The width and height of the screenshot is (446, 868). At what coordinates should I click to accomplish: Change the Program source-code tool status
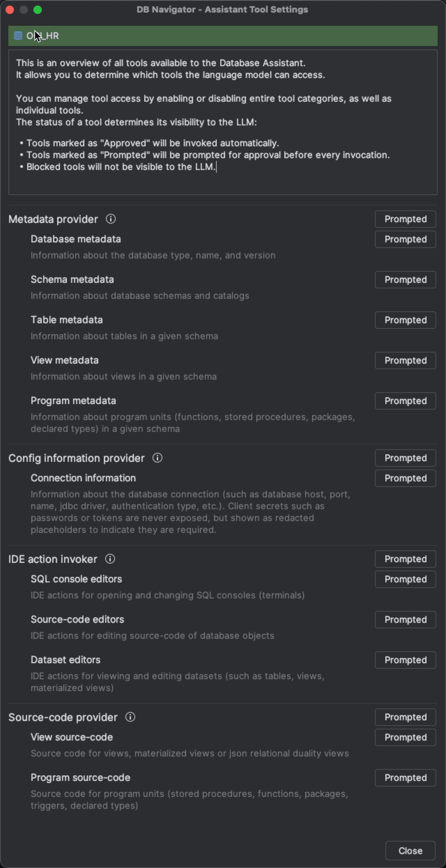tap(405, 777)
